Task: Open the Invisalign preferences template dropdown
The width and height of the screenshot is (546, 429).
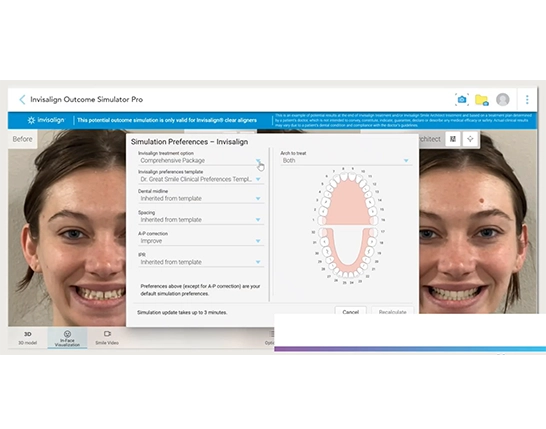Action: pos(201,179)
